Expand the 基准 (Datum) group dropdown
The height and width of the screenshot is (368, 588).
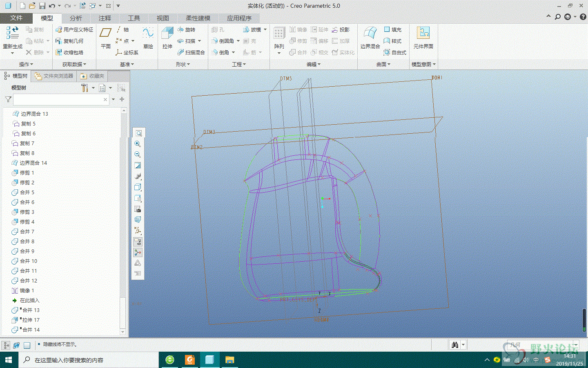tap(127, 64)
